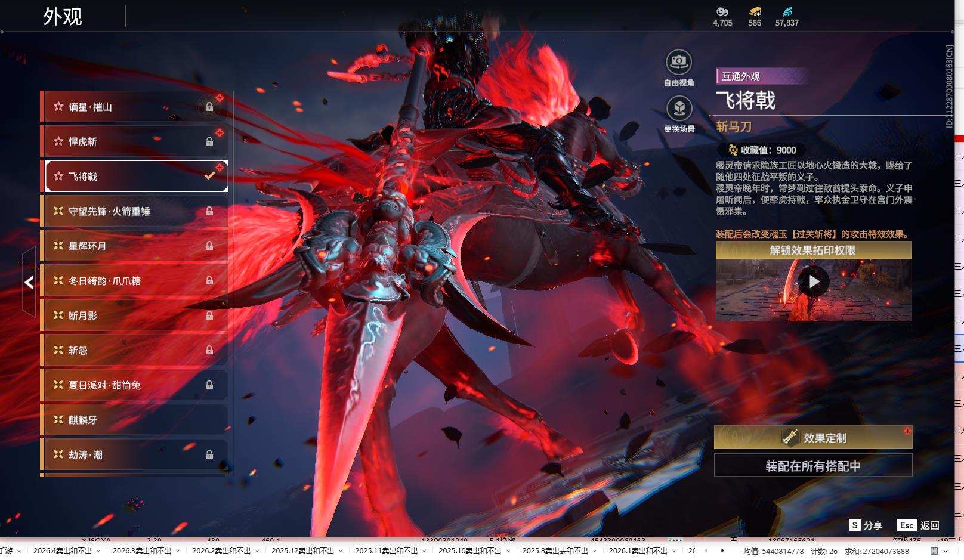Open dropdown on 2026.4卖出和不出 sheet tab
This screenshot has width=964, height=560.
[x=98, y=551]
